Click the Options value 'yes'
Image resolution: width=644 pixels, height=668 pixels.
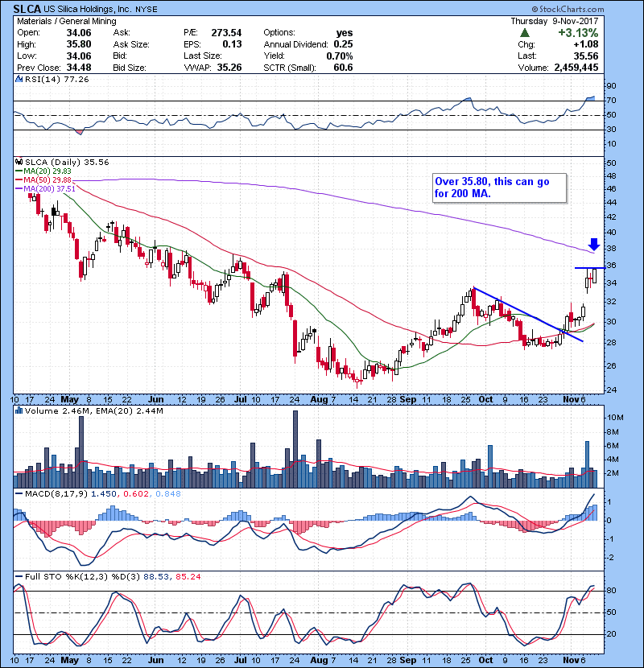[345, 33]
